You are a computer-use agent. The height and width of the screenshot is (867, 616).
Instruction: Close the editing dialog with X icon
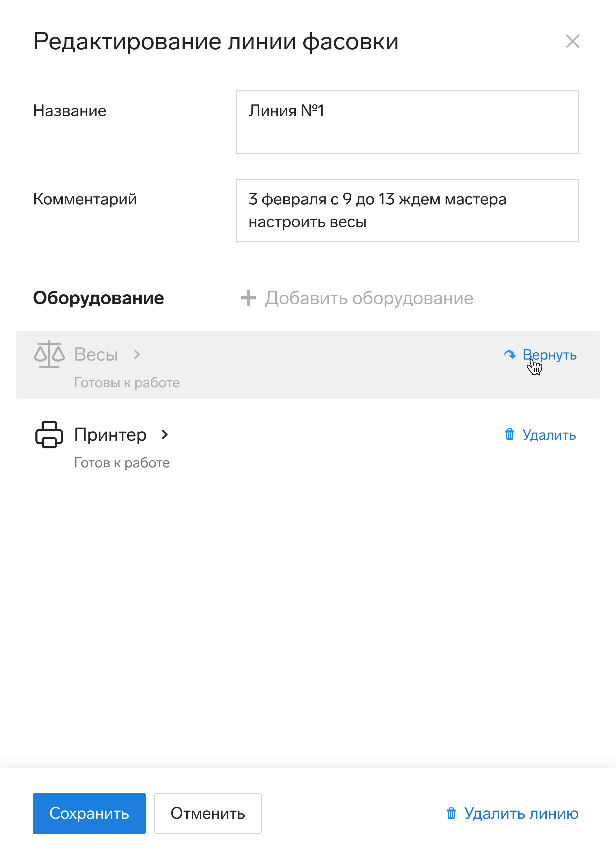coord(572,41)
